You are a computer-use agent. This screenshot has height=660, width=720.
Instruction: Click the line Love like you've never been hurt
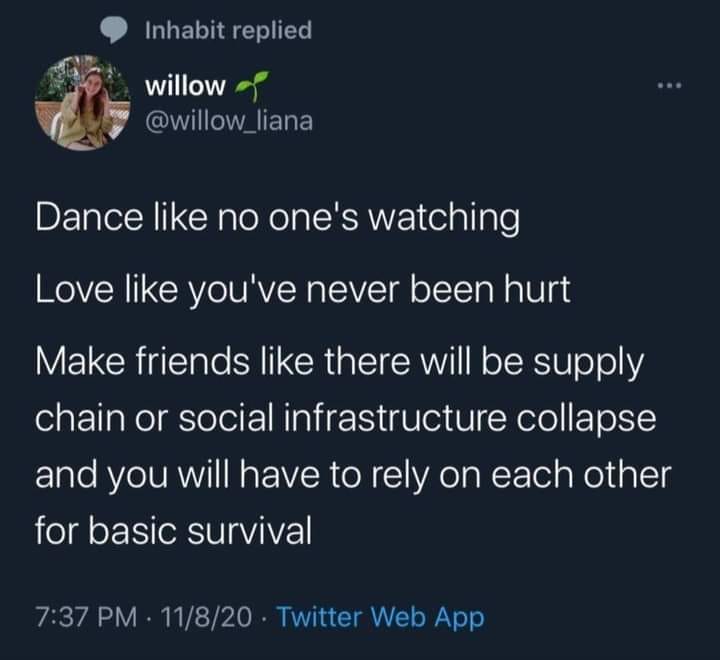[303, 290]
